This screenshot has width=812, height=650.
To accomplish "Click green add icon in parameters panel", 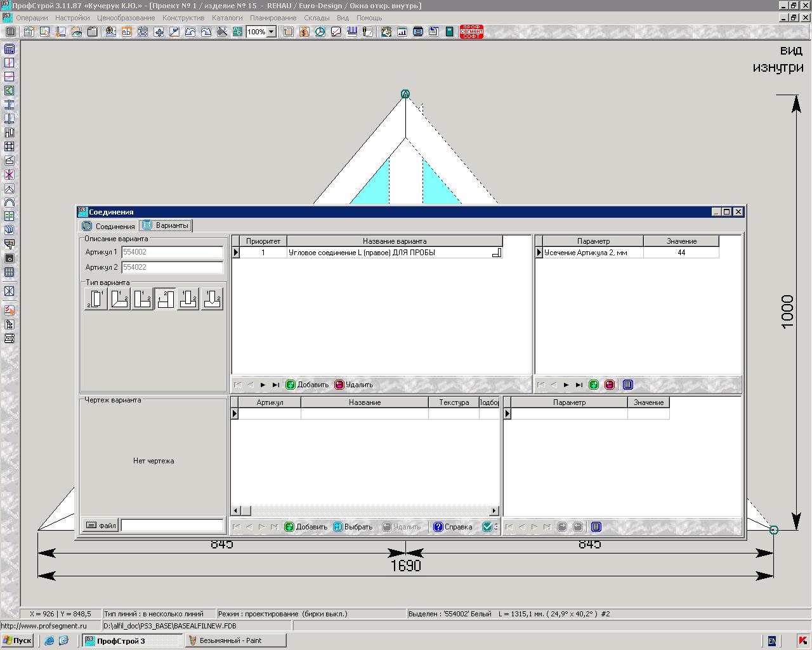I will [x=594, y=385].
